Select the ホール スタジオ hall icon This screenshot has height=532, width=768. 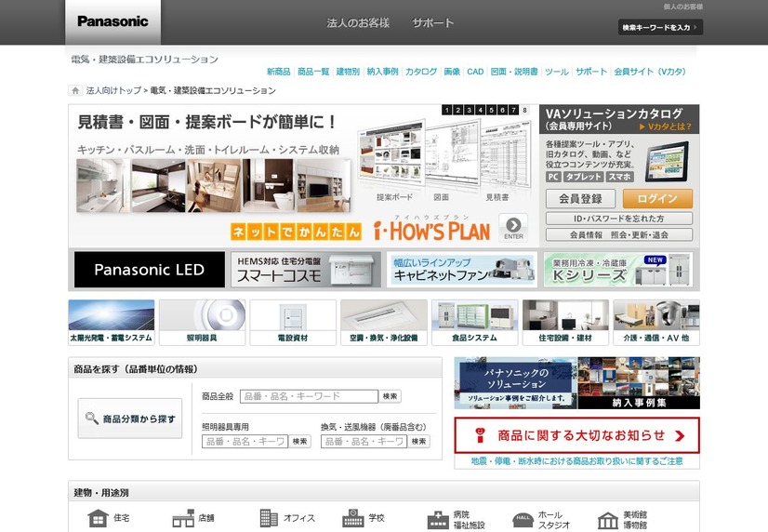[x=523, y=520]
